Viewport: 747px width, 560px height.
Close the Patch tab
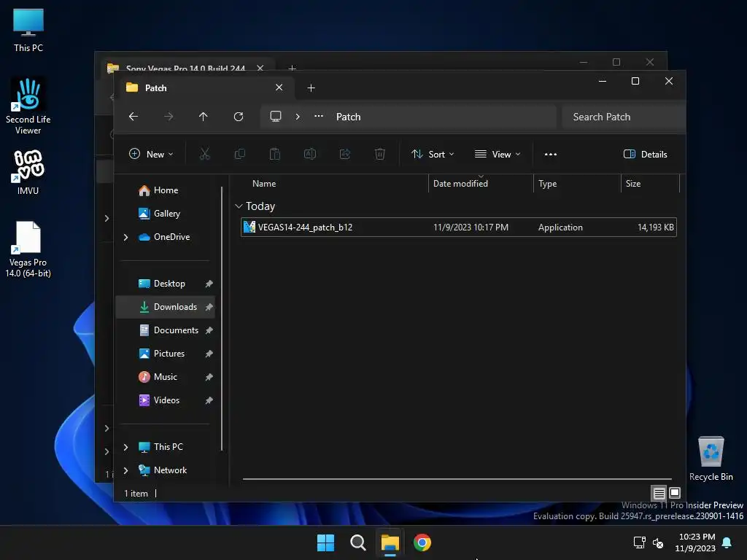pos(279,87)
